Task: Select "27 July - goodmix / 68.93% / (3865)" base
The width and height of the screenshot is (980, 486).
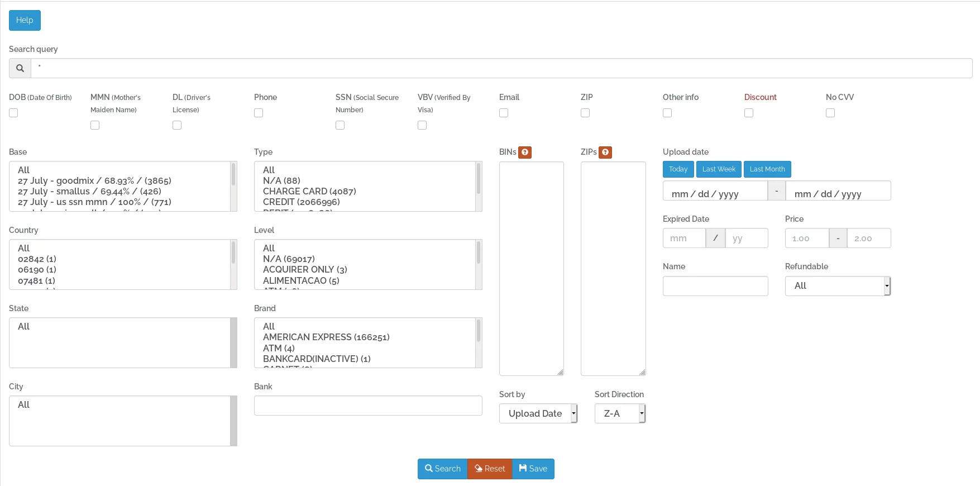Action: tap(119, 180)
